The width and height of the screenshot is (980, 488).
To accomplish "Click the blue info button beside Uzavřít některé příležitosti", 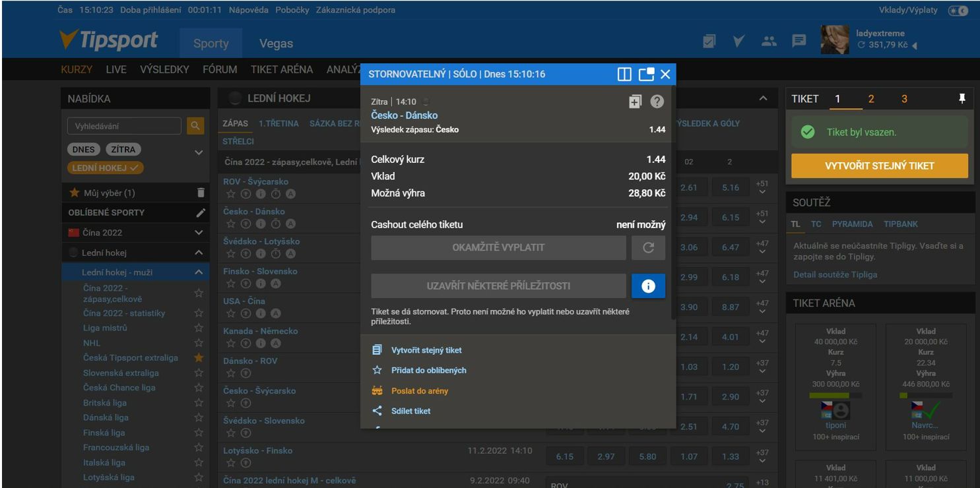I will (648, 286).
